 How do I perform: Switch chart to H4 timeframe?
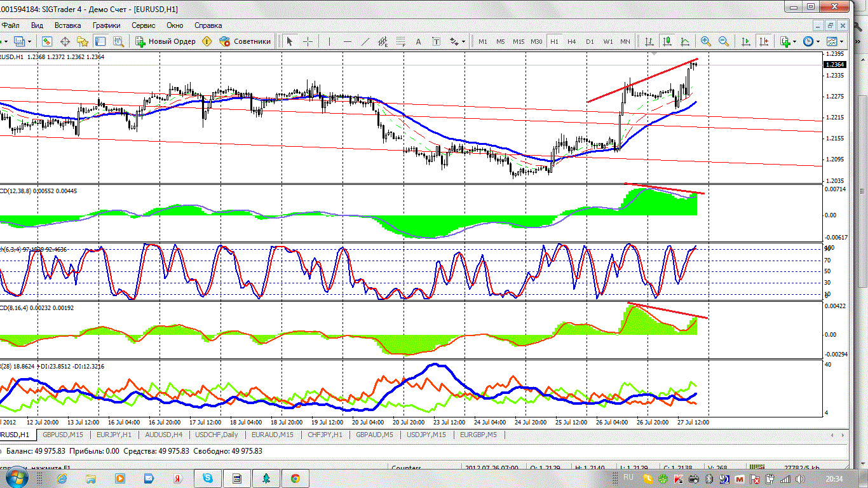[x=572, y=41]
